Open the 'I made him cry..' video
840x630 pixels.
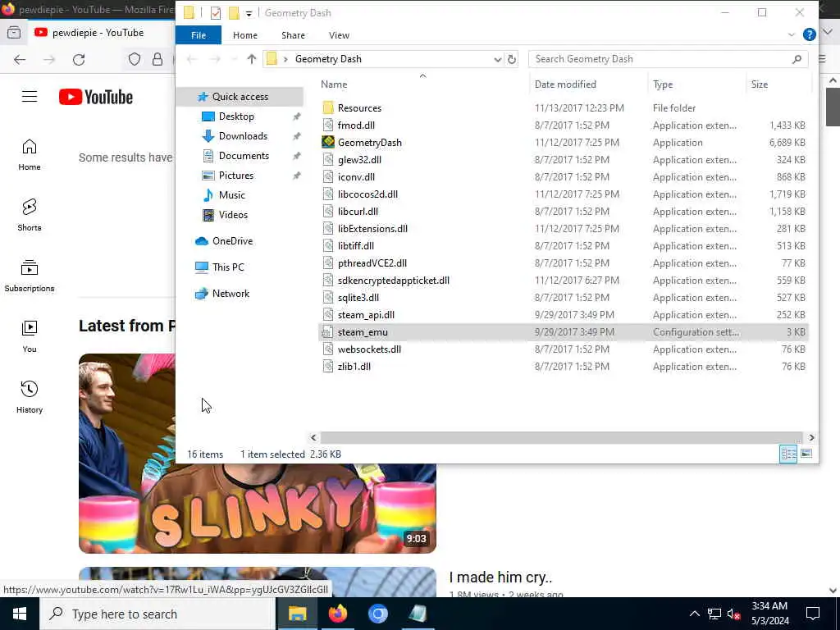(x=500, y=577)
